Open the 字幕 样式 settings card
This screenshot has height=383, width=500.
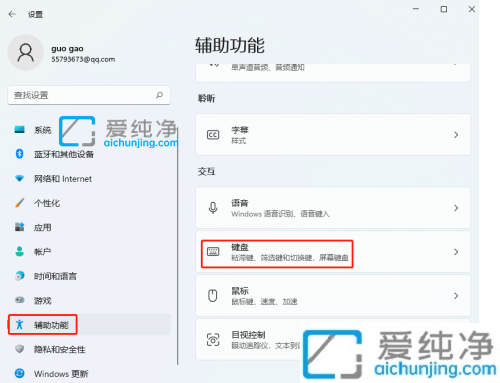[x=333, y=135]
